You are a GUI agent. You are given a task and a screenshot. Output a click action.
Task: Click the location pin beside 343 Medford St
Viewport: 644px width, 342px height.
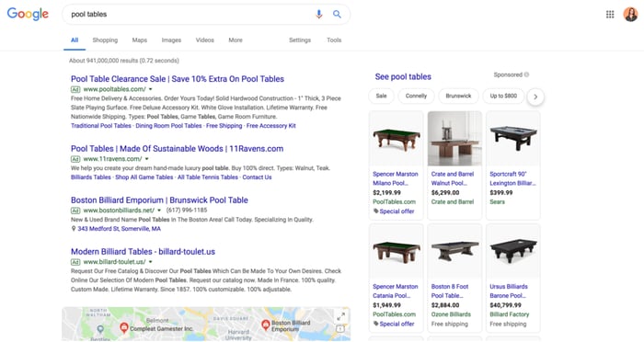[x=74, y=229]
